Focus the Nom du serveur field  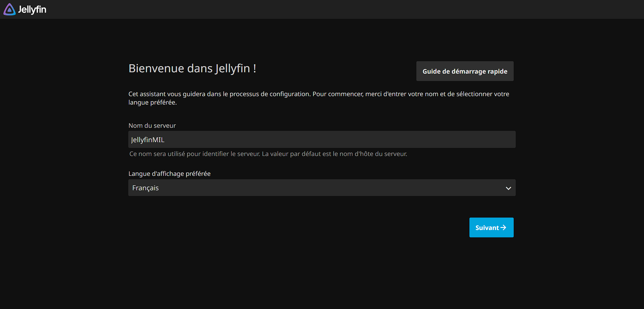[322, 140]
